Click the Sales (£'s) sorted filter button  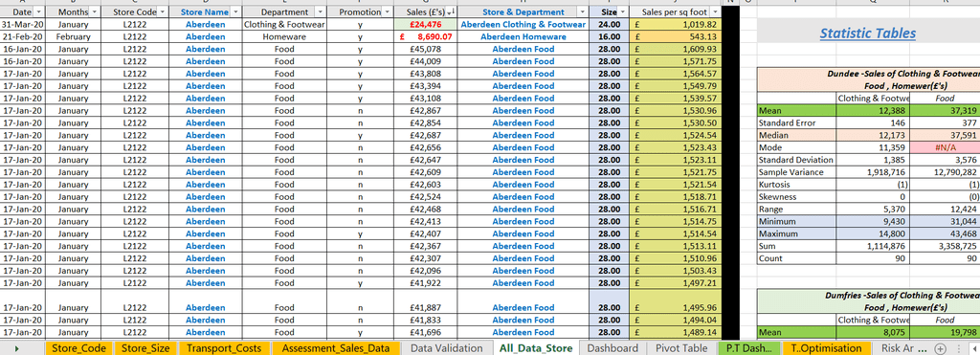[x=451, y=11]
